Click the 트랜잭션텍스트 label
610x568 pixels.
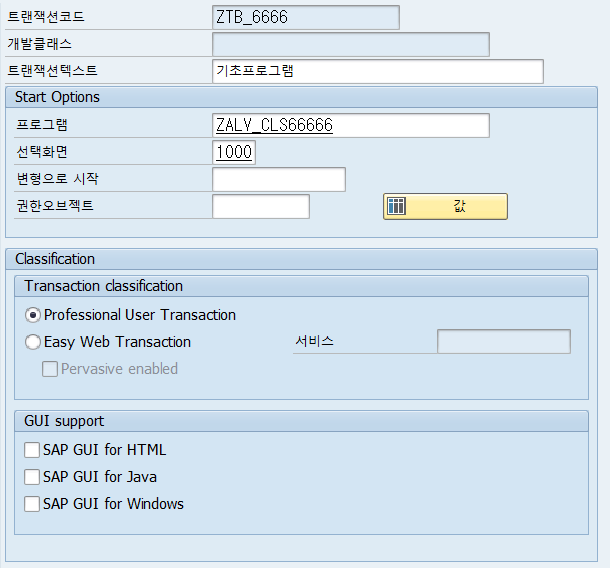pos(52,70)
